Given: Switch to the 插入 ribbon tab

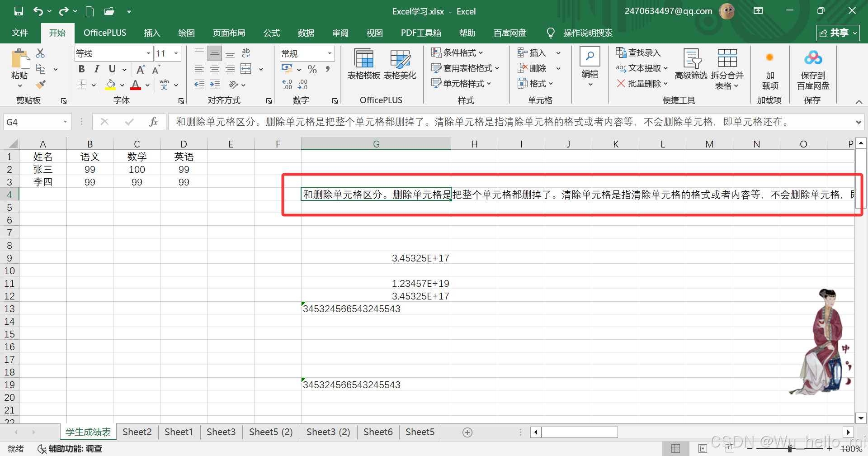Looking at the screenshot, I should [x=152, y=33].
